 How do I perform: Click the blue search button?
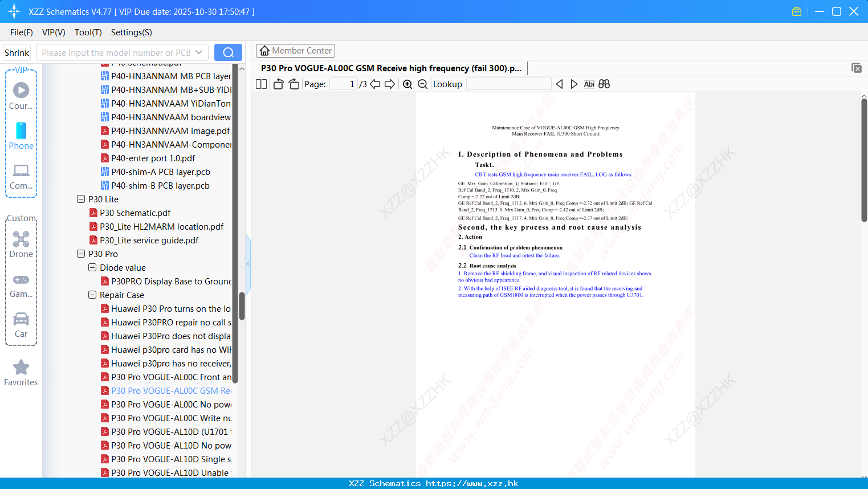[228, 52]
